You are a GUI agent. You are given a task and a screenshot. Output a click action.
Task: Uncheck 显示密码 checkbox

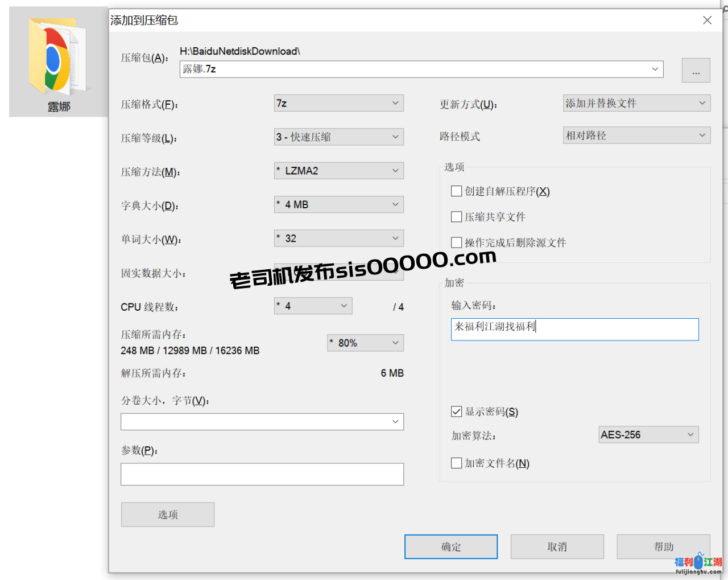click(x=456, y=412)
